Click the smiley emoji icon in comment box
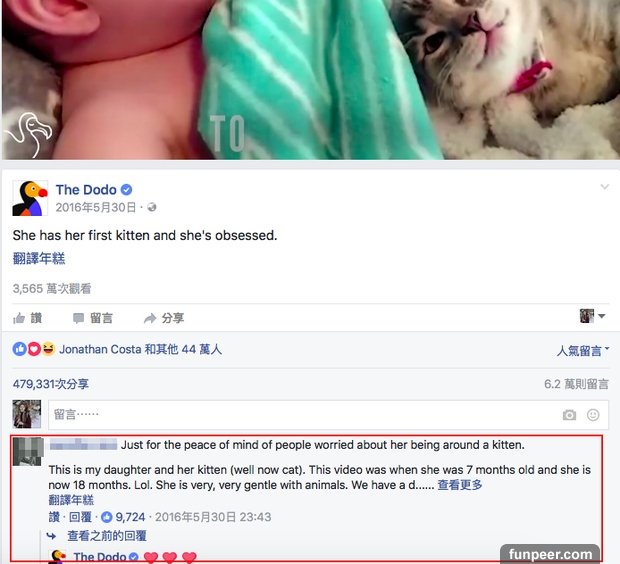 pos(593,415)
